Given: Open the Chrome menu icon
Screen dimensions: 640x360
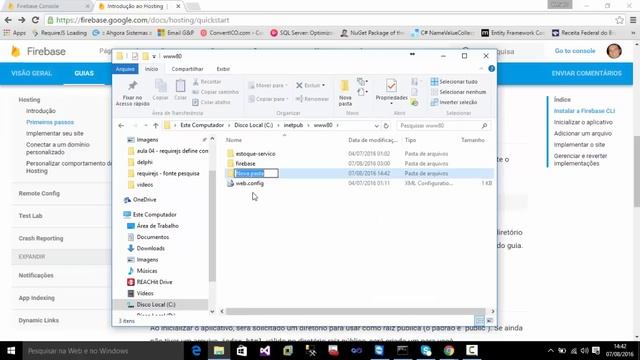Looking at the screenshot, I should pos(633,20).
